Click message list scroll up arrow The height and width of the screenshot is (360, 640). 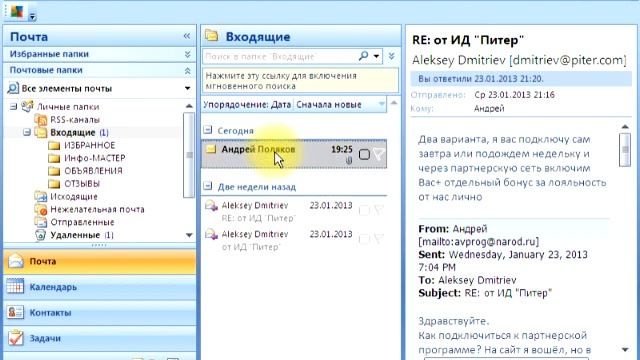(x=393, y=103)
